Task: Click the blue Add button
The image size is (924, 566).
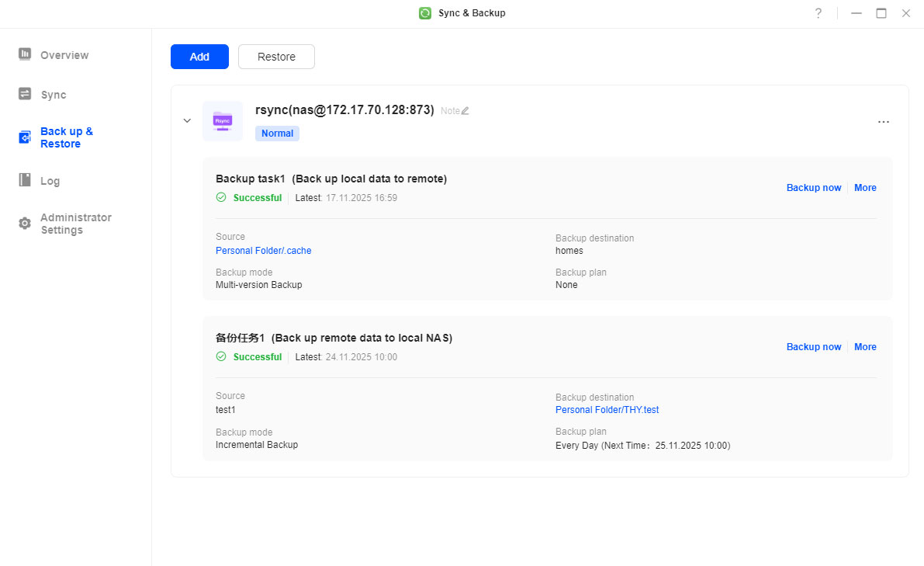Action: click(x=199, y=57)
